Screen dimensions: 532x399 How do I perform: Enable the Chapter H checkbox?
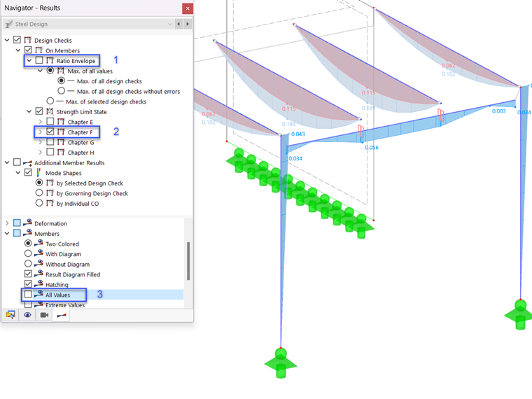pyautogui.click(x=50, y=153)
